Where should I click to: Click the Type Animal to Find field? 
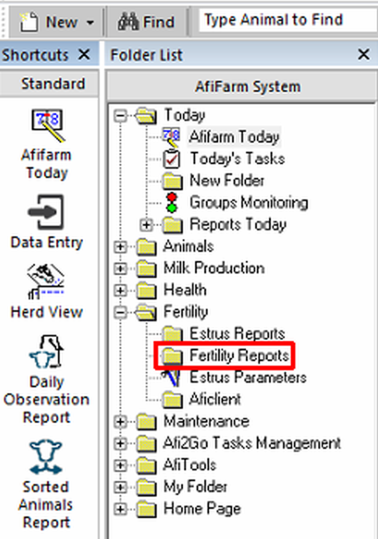288,20
